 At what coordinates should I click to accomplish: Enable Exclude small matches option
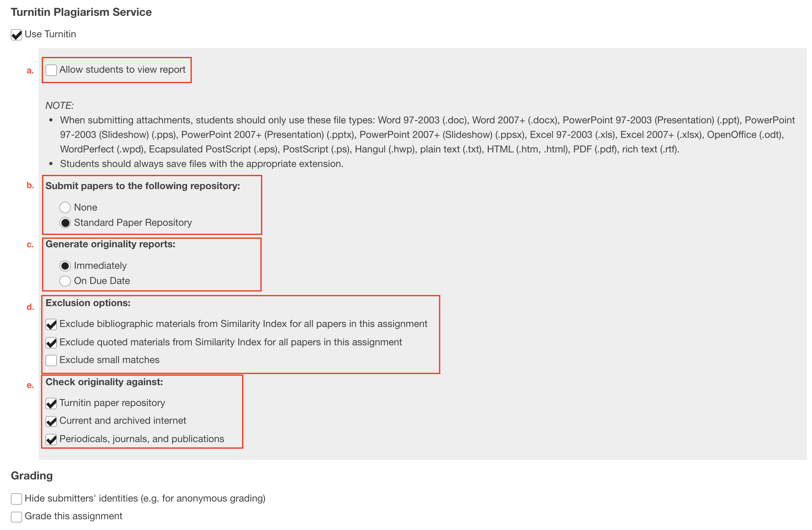coord(52,360)
